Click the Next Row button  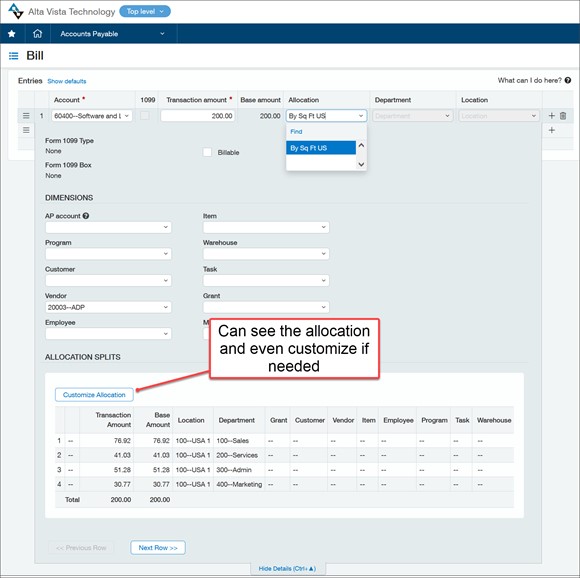click(x=158, y=548)
